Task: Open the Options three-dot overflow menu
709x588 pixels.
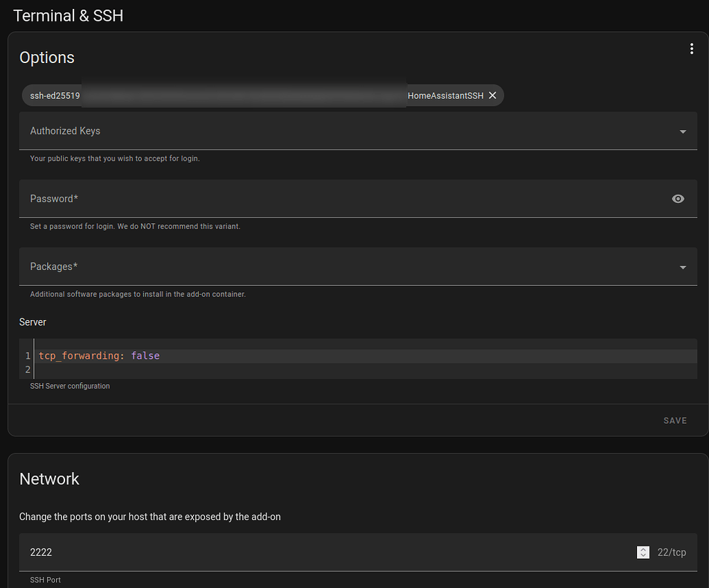Action: point(691,48)
